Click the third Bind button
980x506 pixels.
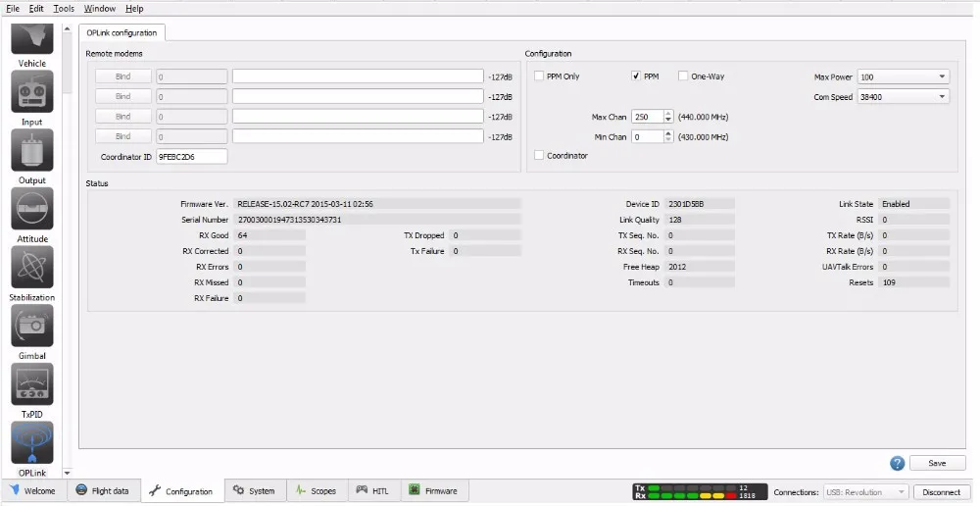(123, 117)
